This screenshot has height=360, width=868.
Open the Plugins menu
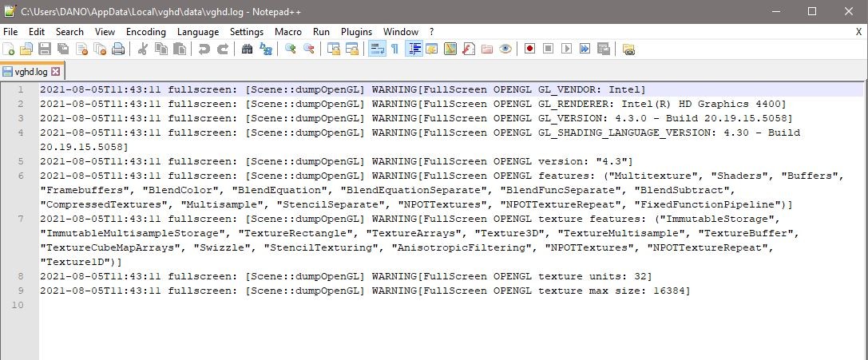tap(356, 31)
